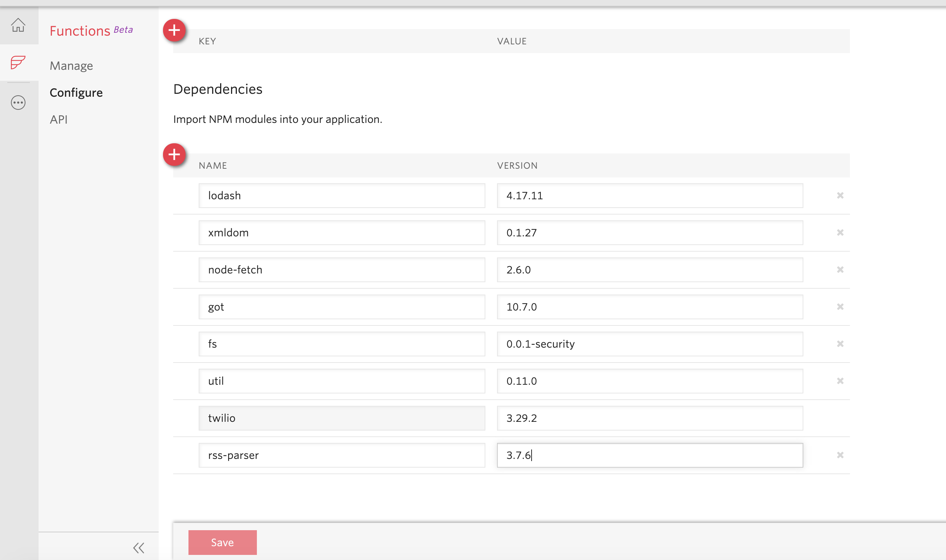Delete the util dependency with its X icon
This screenshot has height=560, width=946.
[841, 381]
